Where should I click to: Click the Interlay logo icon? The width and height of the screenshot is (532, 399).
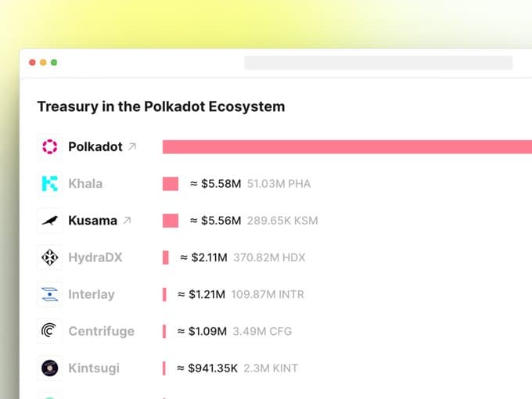[50, 294]
